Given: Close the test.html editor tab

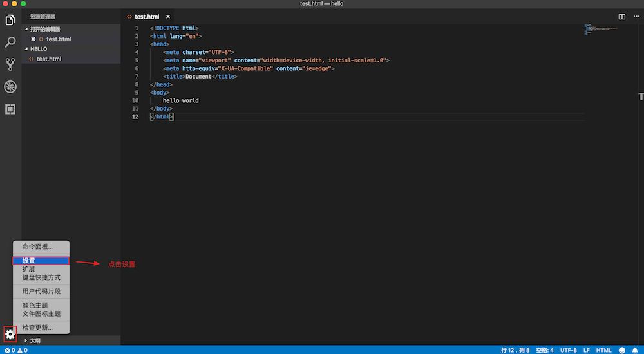Looking at the screenshot, I should coord(168,17).
